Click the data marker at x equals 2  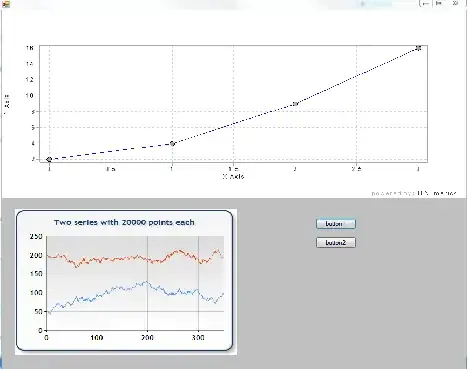[295, 104]
